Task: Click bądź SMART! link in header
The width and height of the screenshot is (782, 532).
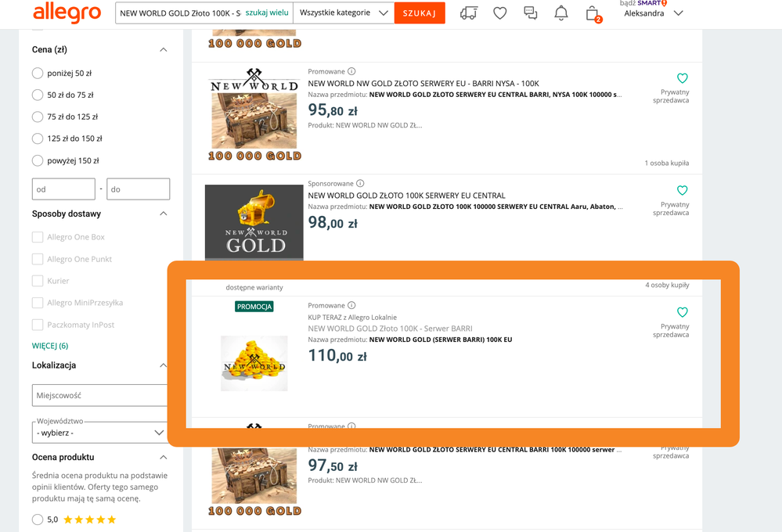Action: [643, 3]
